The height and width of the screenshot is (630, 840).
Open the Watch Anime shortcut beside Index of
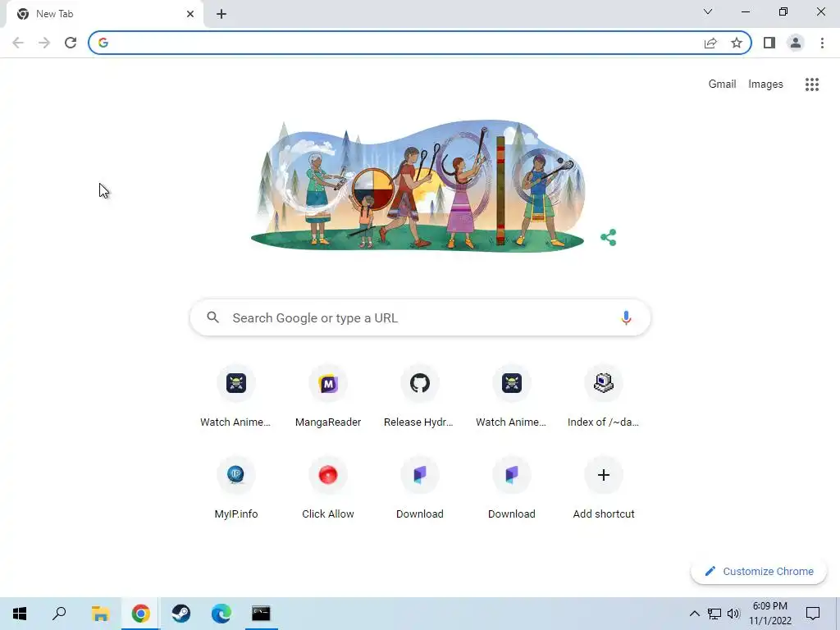click(x=512, y=396)
